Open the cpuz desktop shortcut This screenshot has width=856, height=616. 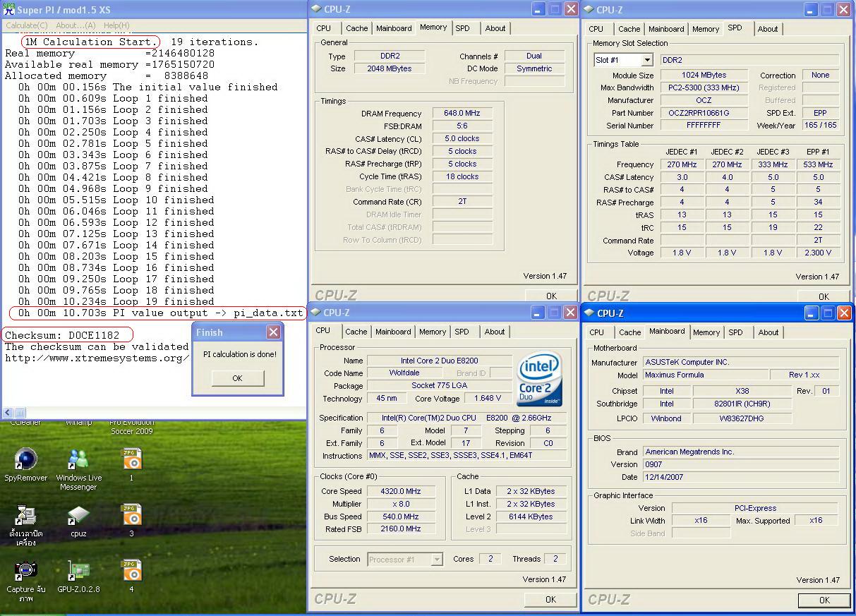click(x=78, y=521)
